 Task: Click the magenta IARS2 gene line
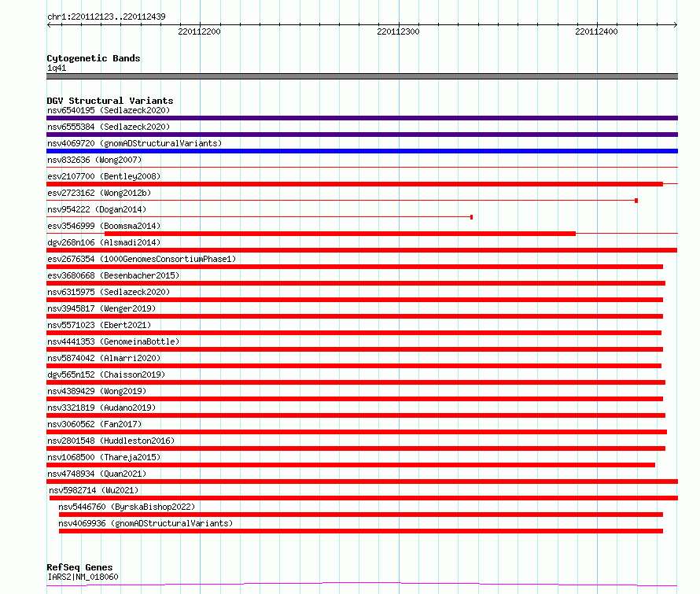coord(362,585)
